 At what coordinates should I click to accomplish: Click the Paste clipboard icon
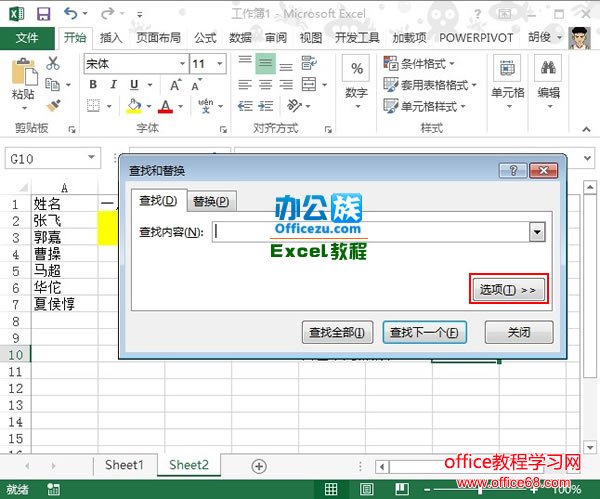click(x=24, y=72)
